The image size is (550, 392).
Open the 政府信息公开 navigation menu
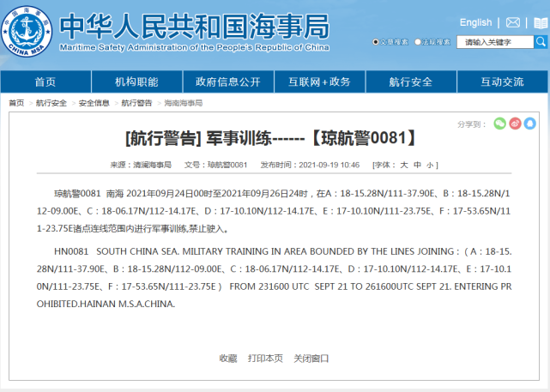click(228, 81)
